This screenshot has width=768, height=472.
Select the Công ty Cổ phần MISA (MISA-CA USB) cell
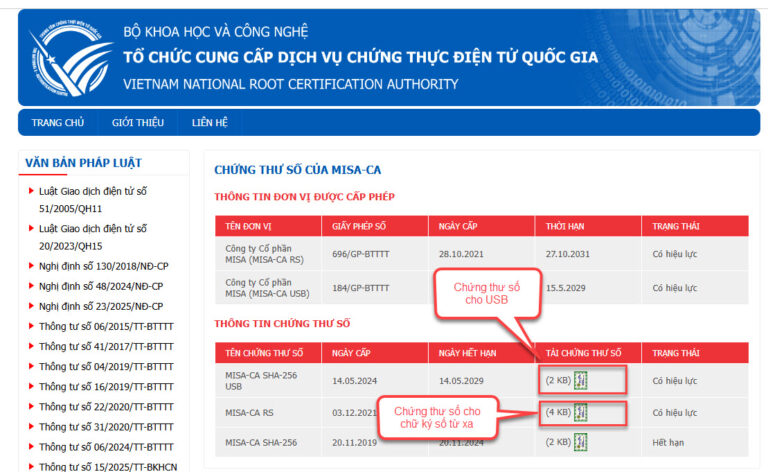click(x=267, y=288)
